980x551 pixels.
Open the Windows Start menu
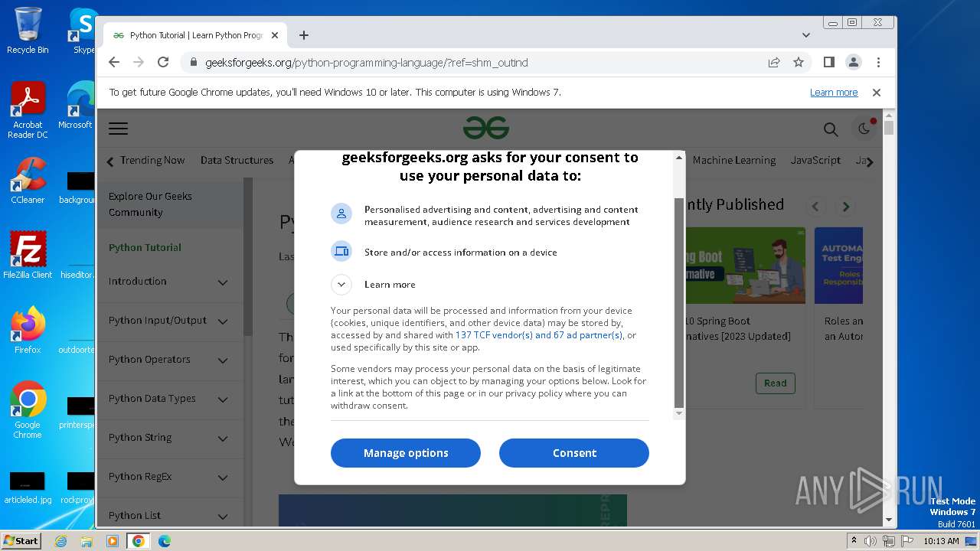coord(21,541)
